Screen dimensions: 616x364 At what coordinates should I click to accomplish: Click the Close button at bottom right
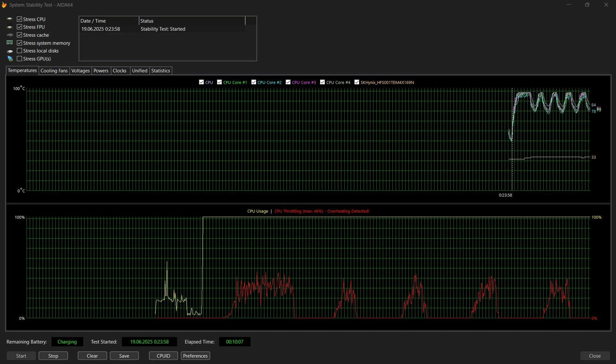coord(595,356)
